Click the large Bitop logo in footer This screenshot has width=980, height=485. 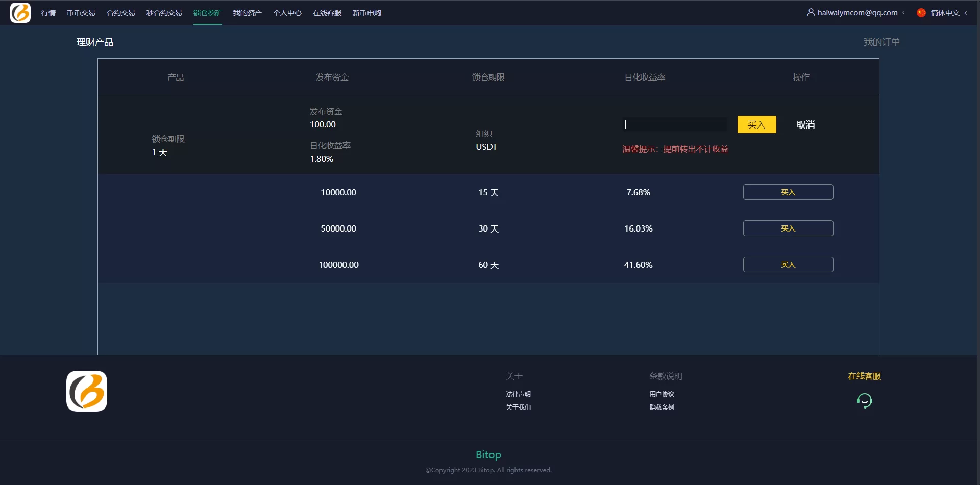pyautogui.click(x=87, y=391)
